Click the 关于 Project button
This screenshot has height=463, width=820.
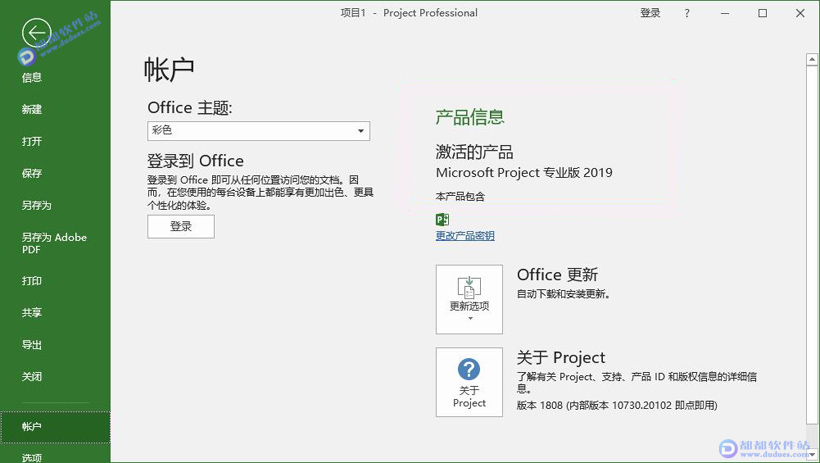pyautogui.click(x=469, y=382)
